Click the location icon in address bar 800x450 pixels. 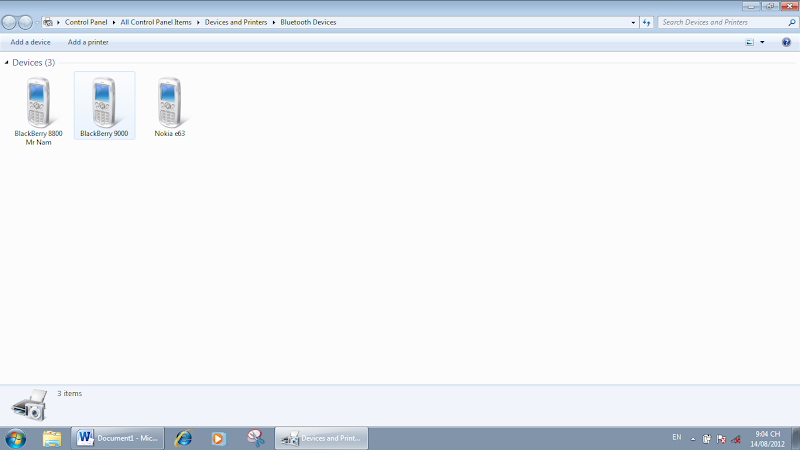48,22
